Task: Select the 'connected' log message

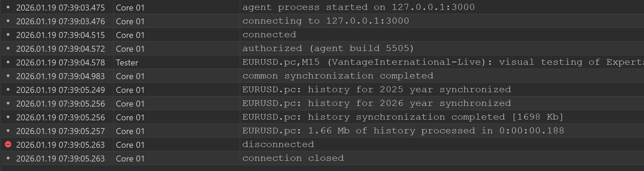Action: pyautogui.click(x=269, y=34)
